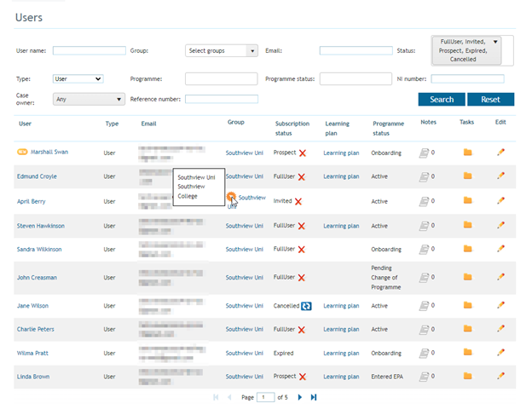Edit Sandra Wilkinson with pencil icon
532x409 pixels.
500,249
